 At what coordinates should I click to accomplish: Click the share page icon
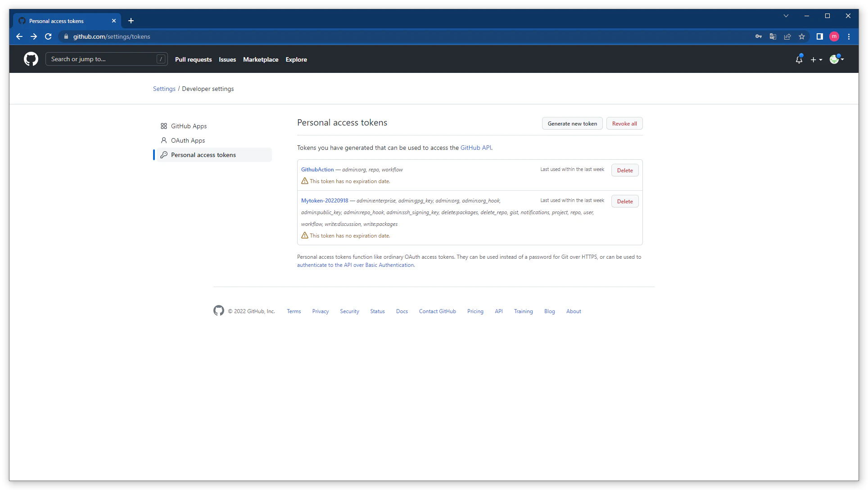(787, 36)
